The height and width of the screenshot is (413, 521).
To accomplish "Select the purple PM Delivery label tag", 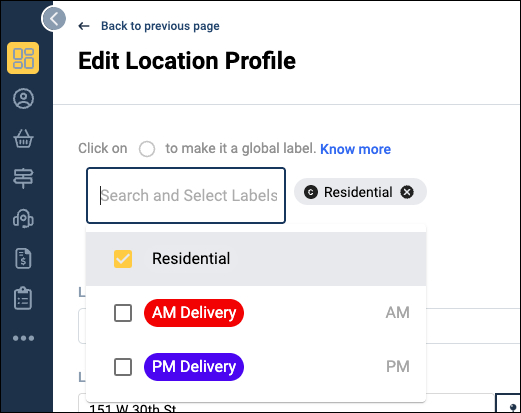I will pos(194,367).
